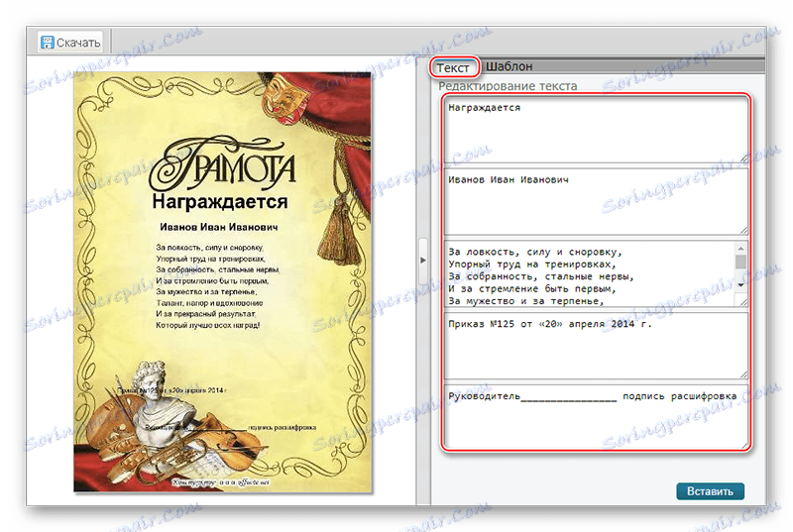Click Редактирование текста label
The height and width of the screenshot is (532, 793).
pos(508,86)
